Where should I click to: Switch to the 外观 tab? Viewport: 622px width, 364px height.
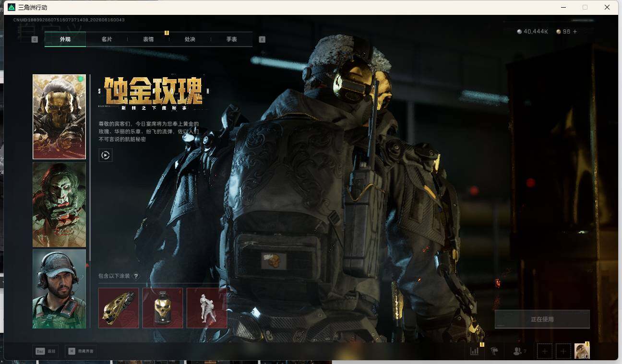click(x=65, y=39)
